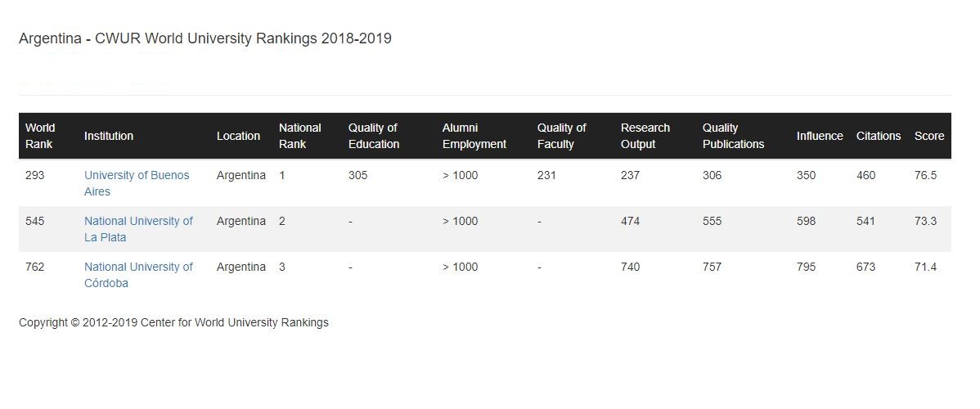Click the Quality of Faculty header
The height and width of the screenshot is (409, 980).
click(x=562, y=136)
